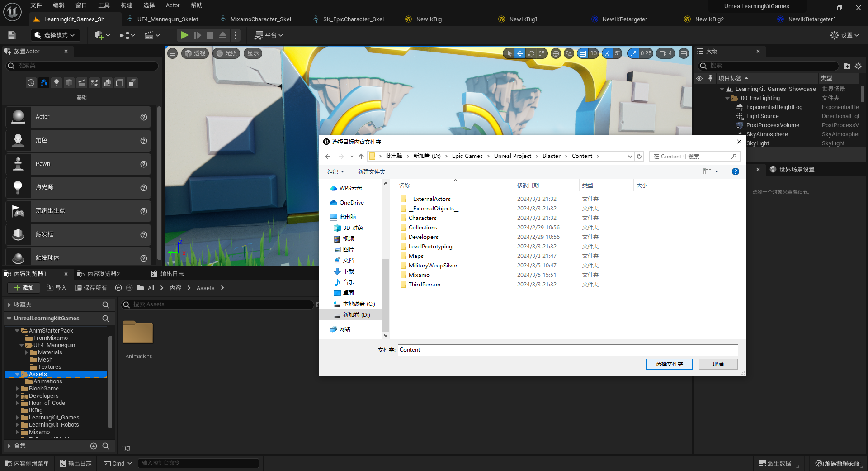This screenshot has width=868, height=471.
Task: Expand the BlockGame folder in tree
Action: [17, 389]
